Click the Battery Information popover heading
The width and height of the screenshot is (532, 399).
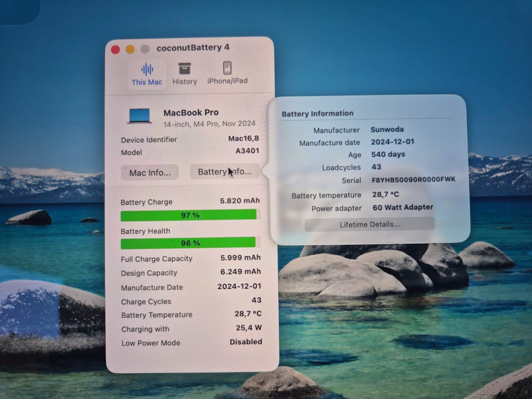(x=318, y=114)
